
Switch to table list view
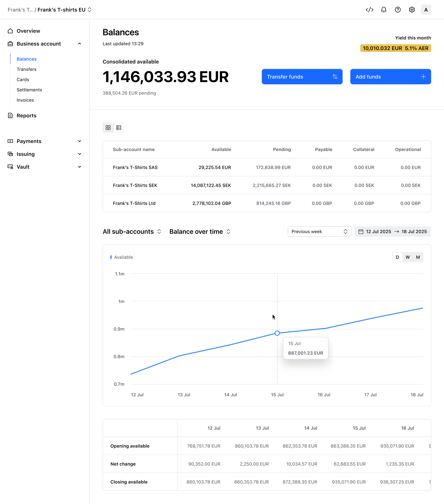pyautogui.click(x=119, y=127)
